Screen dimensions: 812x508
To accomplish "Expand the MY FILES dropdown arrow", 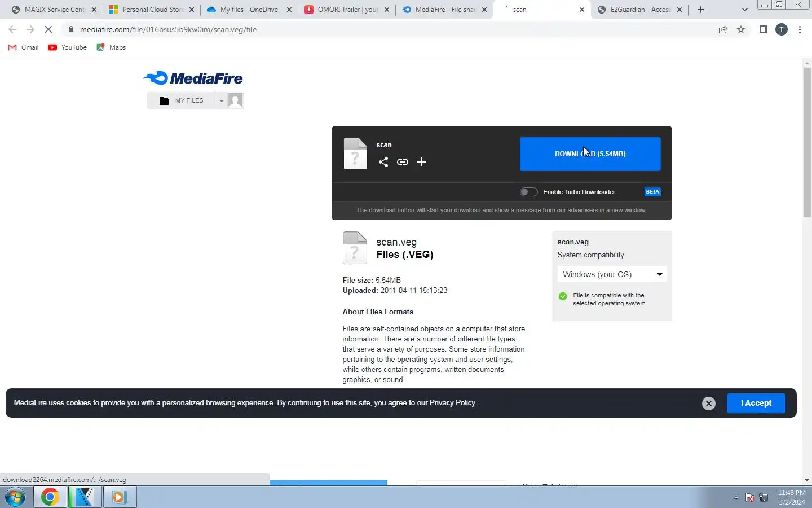I will tap(222, 100).
